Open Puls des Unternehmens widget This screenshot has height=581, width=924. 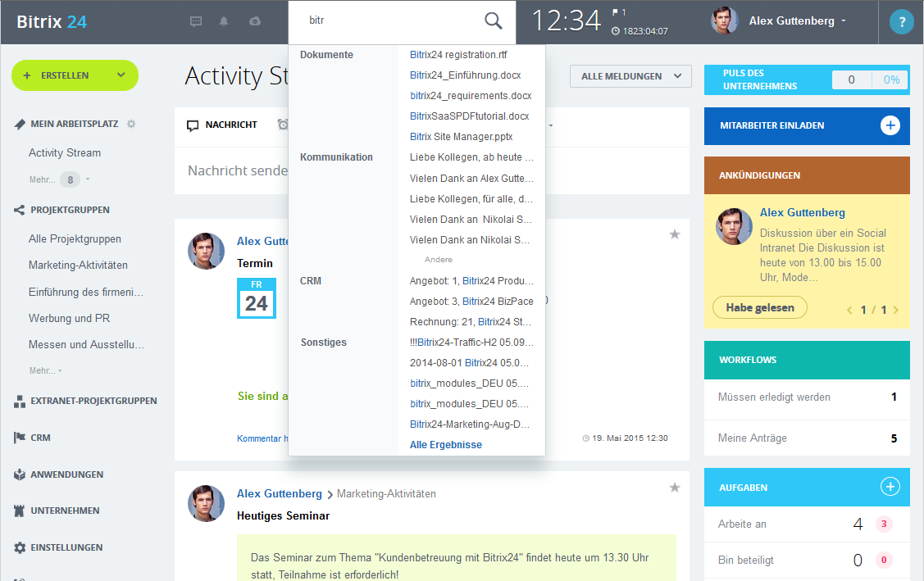coord(807,79)
